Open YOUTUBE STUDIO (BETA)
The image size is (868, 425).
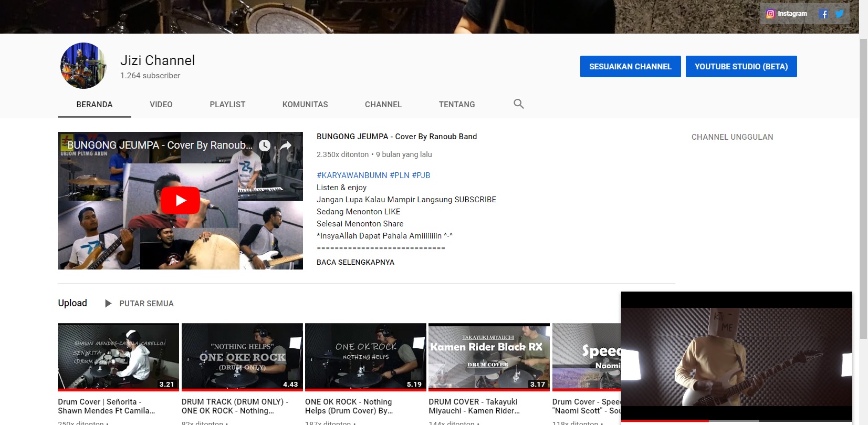pos(741,67)
